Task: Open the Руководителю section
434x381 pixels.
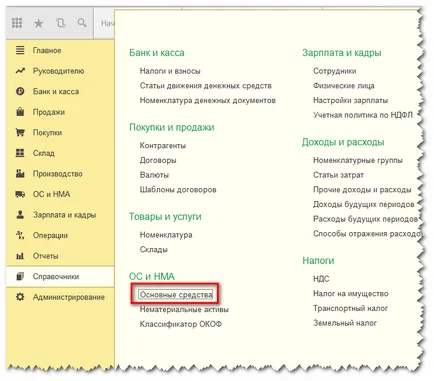Action: pyautogui.click(x=58, y=71)
